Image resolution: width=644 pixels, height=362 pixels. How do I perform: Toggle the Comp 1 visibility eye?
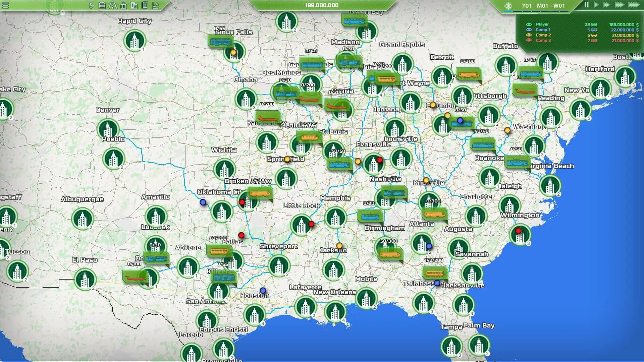coord(529,30)
